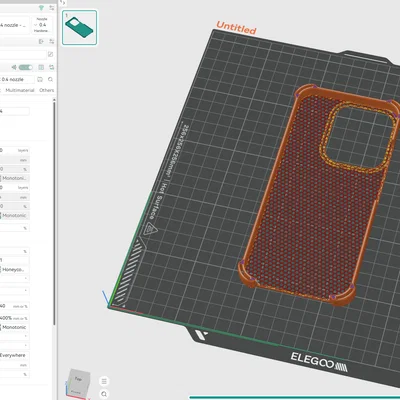Viewport: 400px width, 400px height.
Task: Click the '400%' mm or % value field
Action: click(14, 318)
